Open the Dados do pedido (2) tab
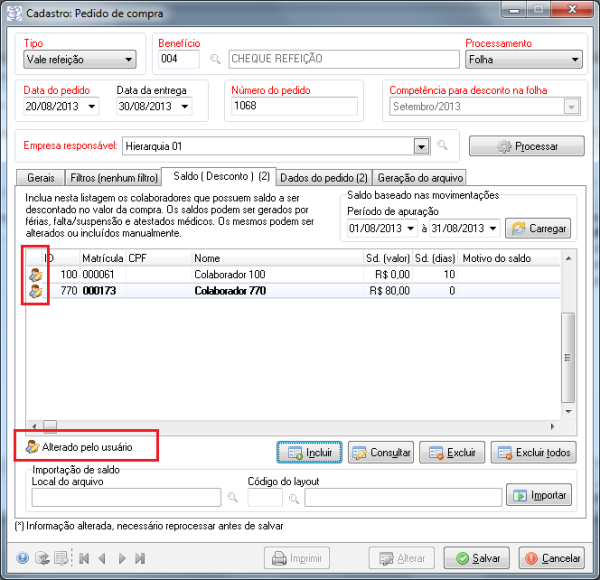 (324, 177)
